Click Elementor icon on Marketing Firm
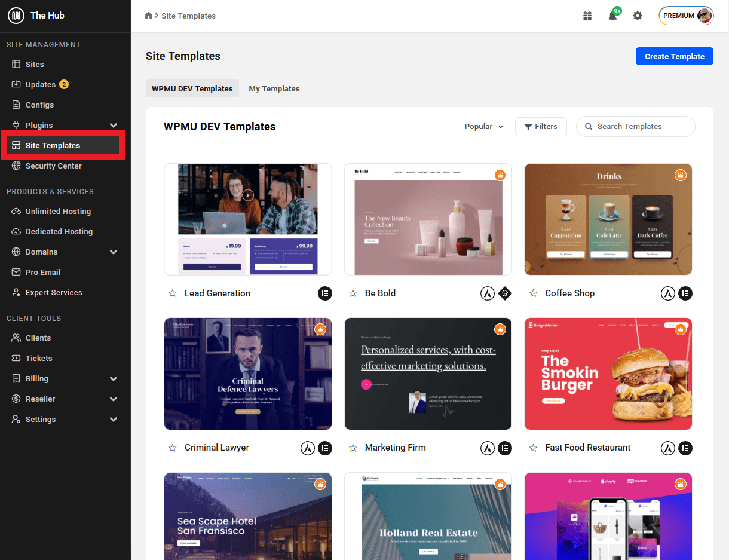729x560 pixels. pos(505,448)
